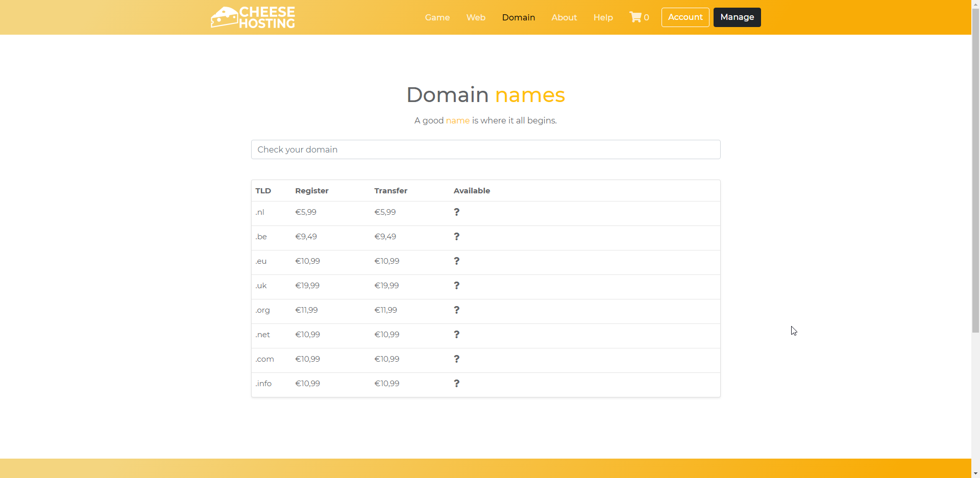Click the Cheese Hosting logo
Viewport: 980px width, 478px height.
(253, 17)
